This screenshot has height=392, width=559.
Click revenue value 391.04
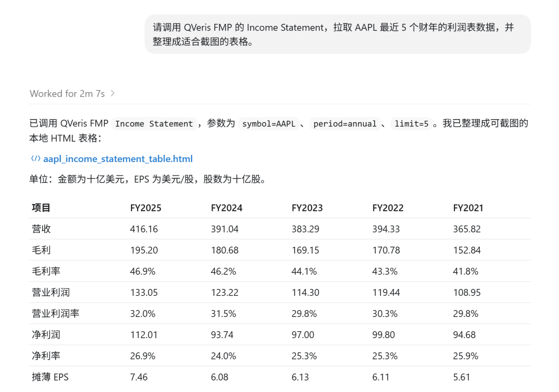(225, 229)
